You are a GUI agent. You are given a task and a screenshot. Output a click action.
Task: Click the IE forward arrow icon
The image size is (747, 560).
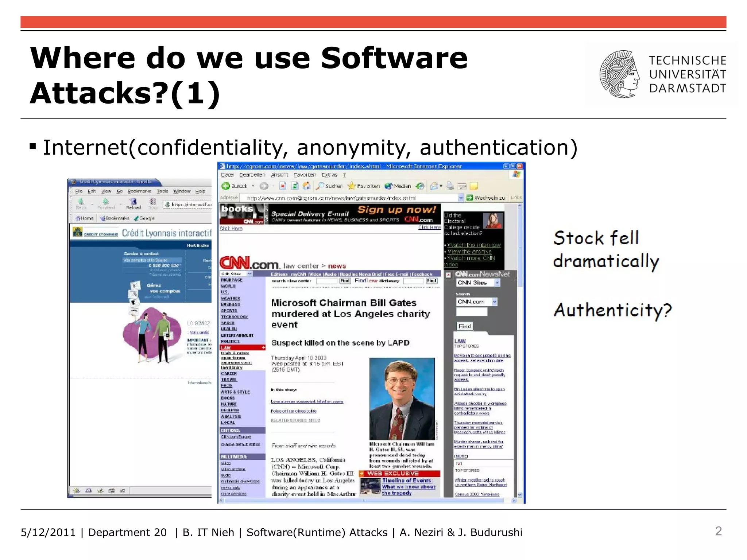(264, 186)
